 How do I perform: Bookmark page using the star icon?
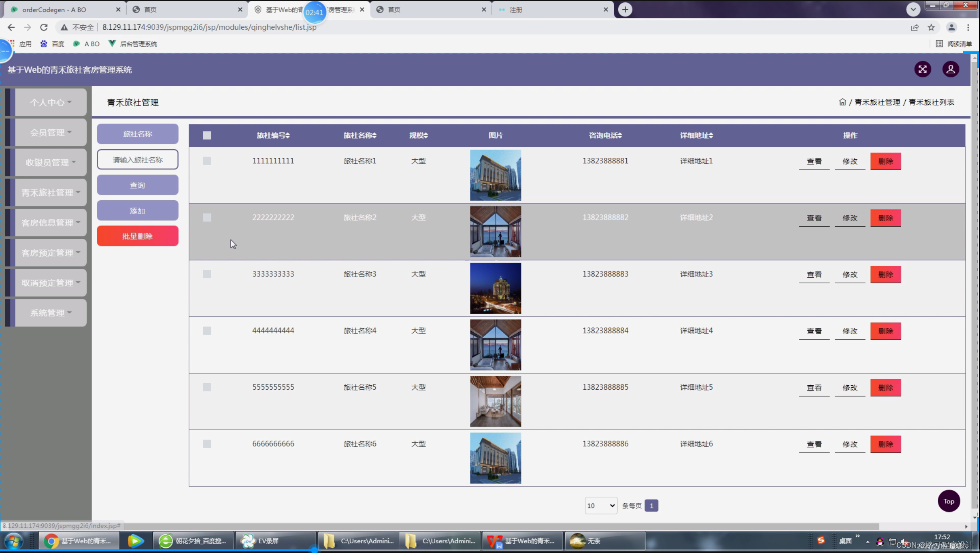click(931, 27)
